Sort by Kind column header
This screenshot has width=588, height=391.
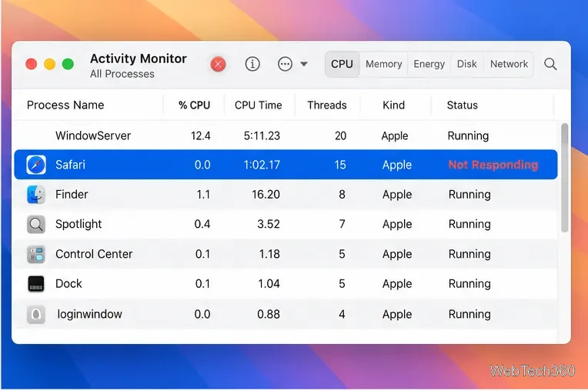pyautogui.click(x=394, y=105)
